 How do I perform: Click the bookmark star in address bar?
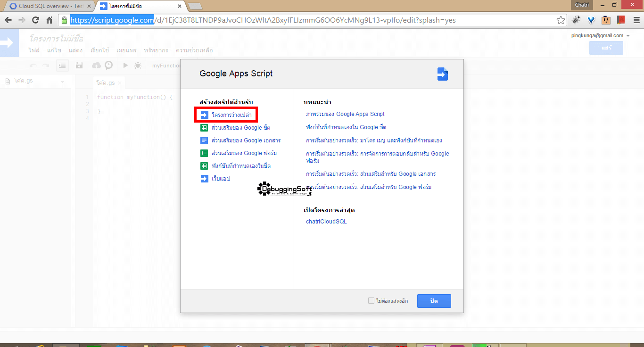[561, 20]
